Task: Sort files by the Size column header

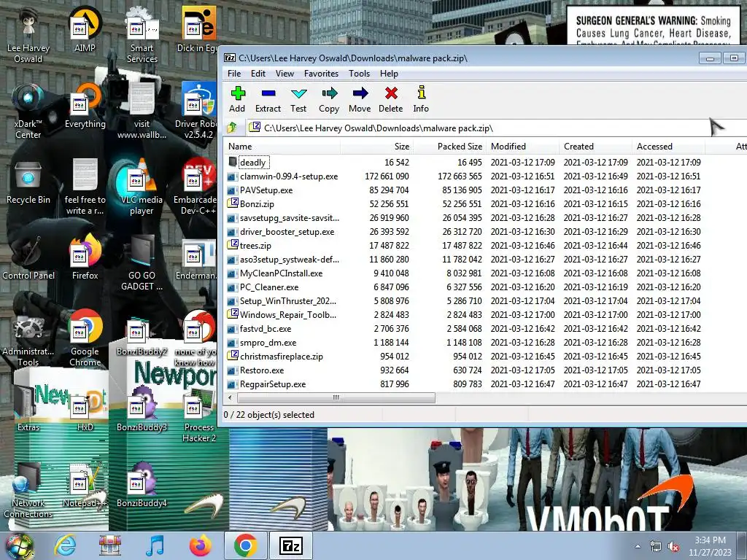Action: [376, 146]
